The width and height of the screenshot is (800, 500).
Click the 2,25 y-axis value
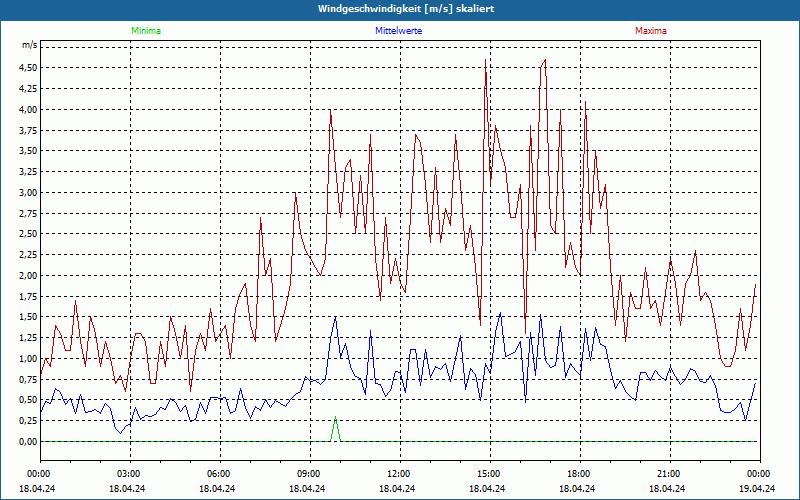28,255
